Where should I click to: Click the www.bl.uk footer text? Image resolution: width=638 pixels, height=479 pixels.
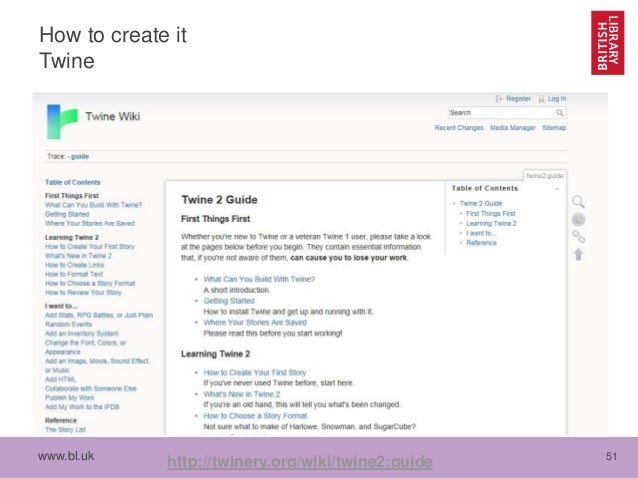pyautogui.click(x=66, y=456)
